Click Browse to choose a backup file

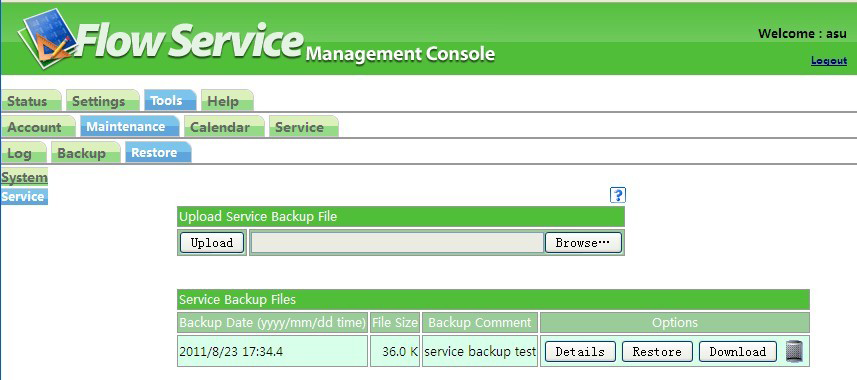[x=583, y=243]
